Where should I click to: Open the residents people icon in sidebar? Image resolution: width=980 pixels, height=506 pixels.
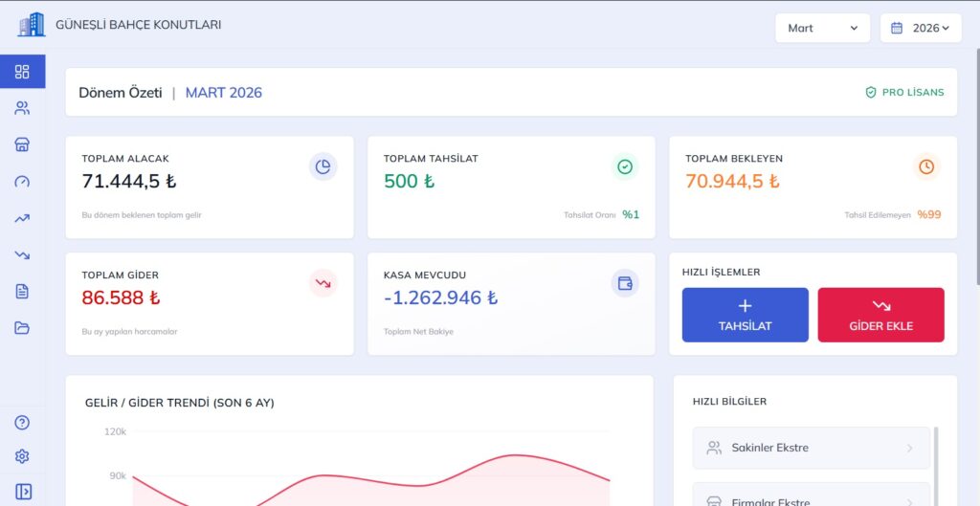[x=22, y=108]
